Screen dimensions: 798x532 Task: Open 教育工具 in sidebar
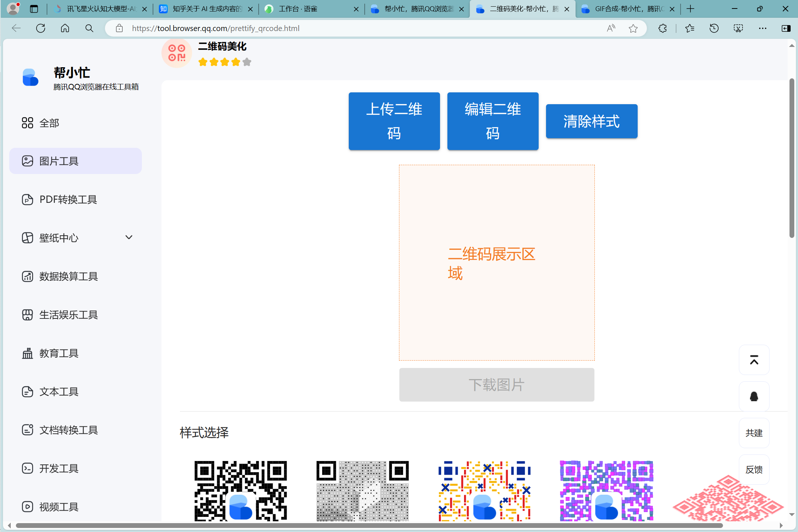[75, 353]
